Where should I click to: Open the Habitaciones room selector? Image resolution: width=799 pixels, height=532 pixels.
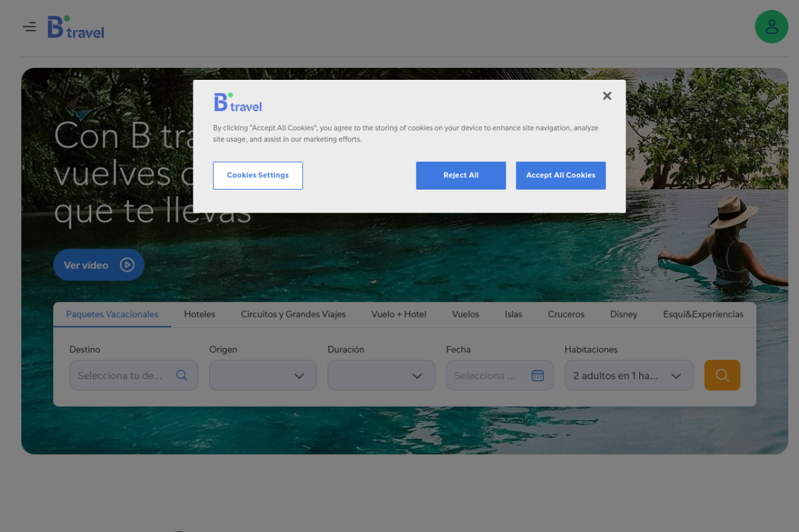(629, 375)
